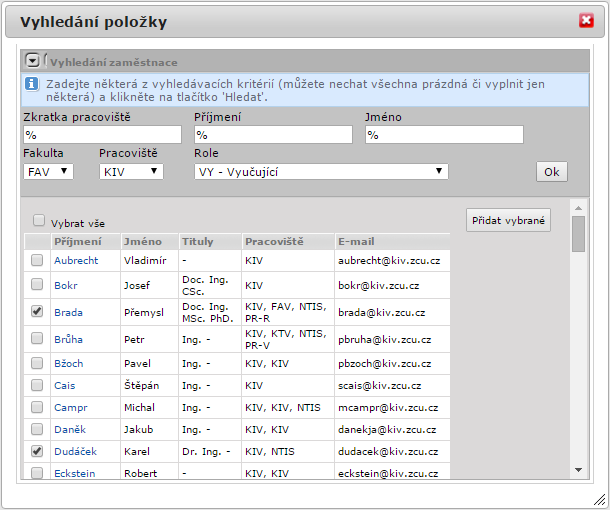The image size is (610, 510).
Task: Click the results list scrollbar thumb
Action: 578,234
